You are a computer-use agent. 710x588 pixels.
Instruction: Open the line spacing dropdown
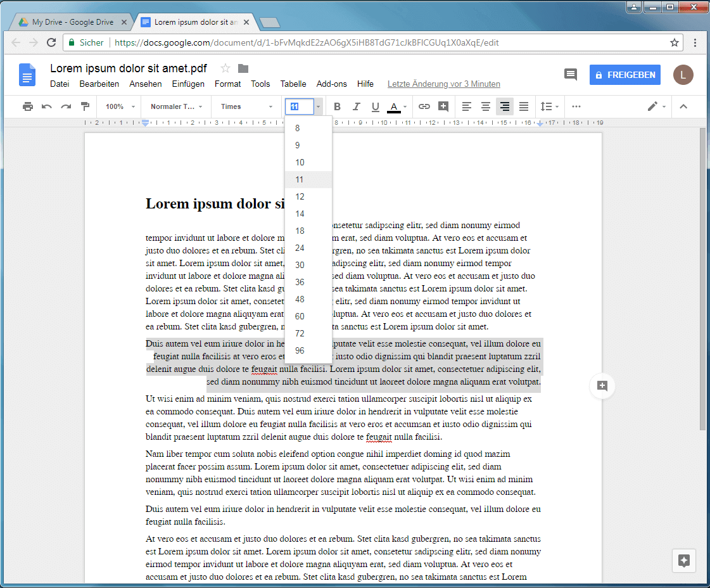(548, 106)
